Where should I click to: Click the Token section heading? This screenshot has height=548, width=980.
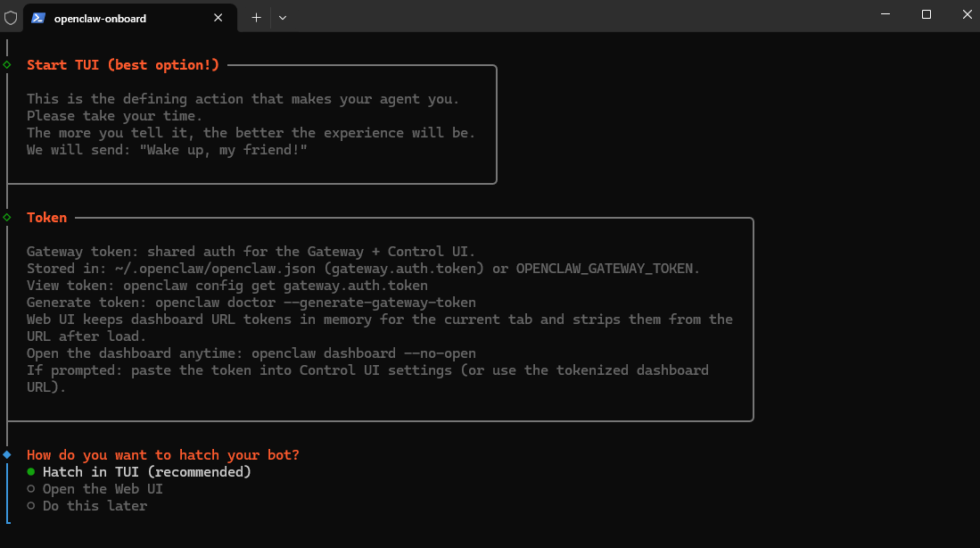46,218
